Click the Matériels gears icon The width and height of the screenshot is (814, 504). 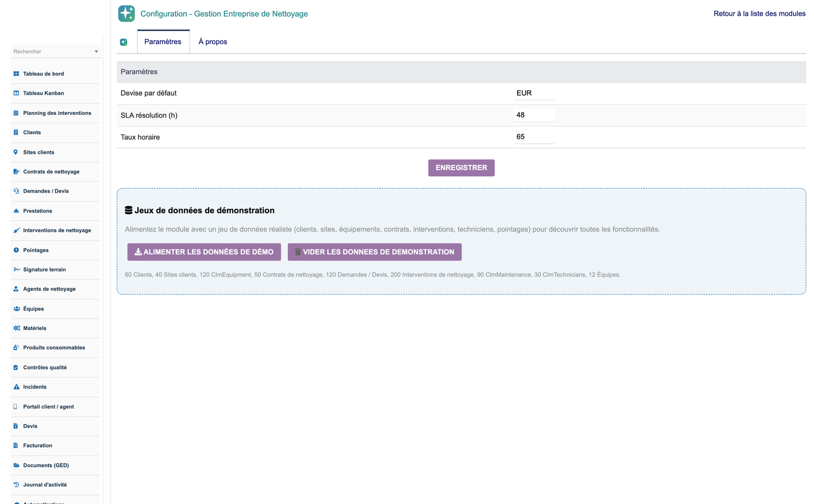click(16, 328)
